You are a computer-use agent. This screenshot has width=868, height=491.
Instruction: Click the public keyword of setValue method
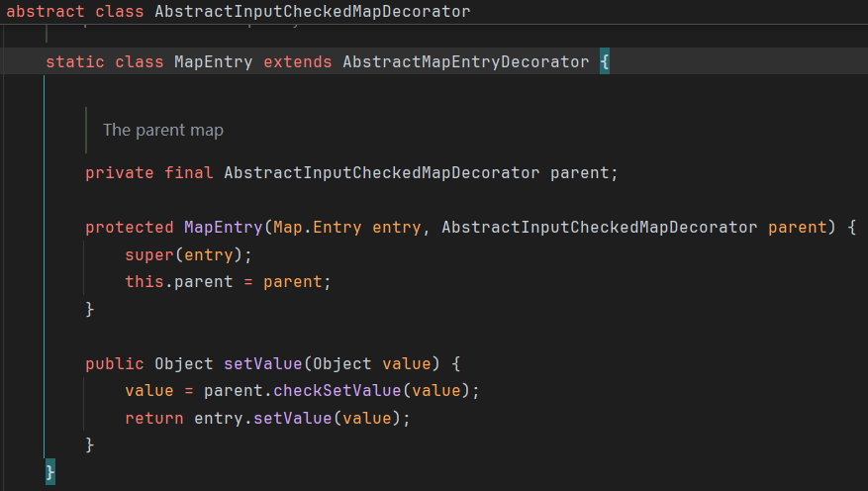pos(114,363)
